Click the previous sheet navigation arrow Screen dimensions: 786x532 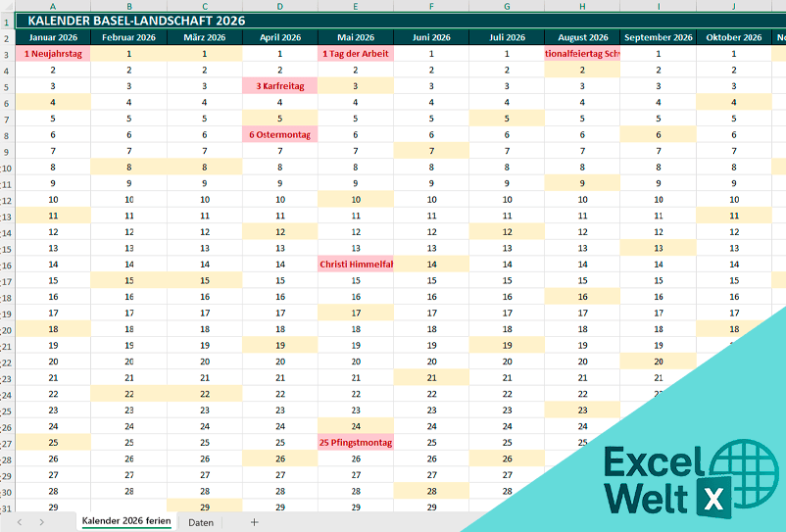[20, 522]
